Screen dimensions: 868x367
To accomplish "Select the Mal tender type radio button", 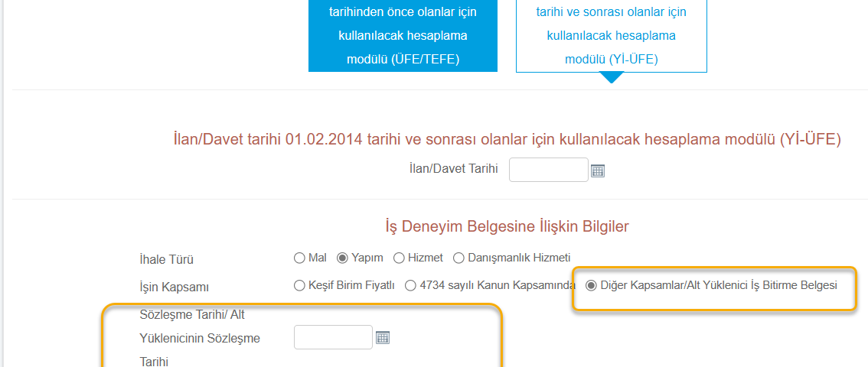I will 299,258.
